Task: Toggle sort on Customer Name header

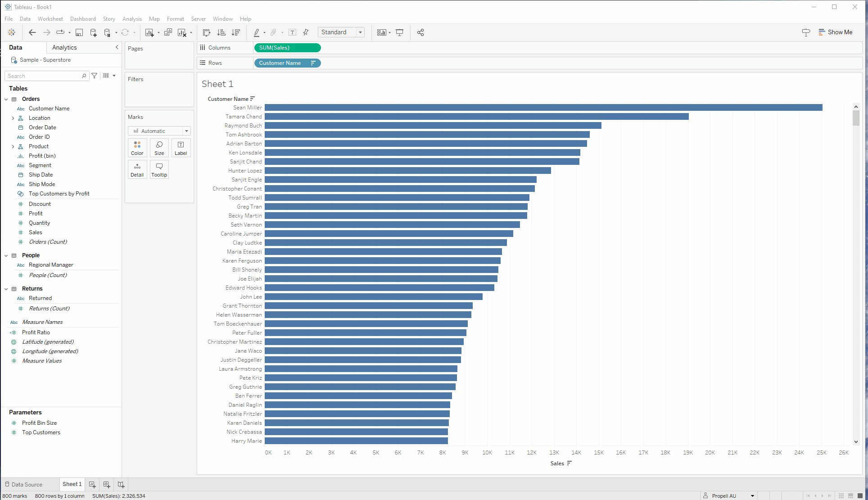Action: (253, 99)
